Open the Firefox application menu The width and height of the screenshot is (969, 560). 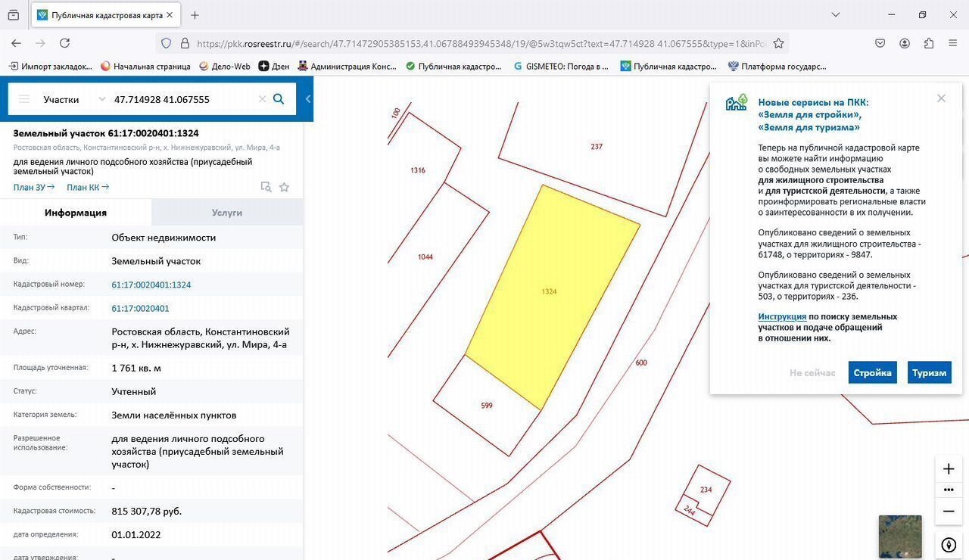[x=953, y=43]
